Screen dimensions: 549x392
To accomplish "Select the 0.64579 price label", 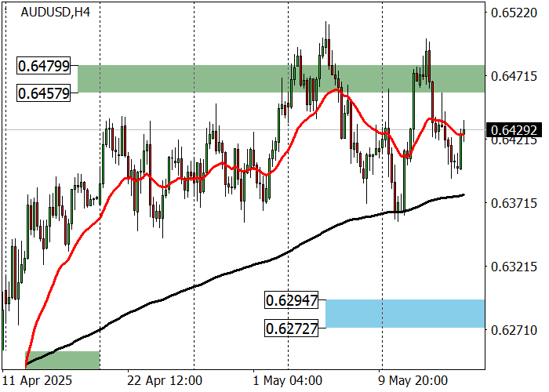I will pos(46,93).
